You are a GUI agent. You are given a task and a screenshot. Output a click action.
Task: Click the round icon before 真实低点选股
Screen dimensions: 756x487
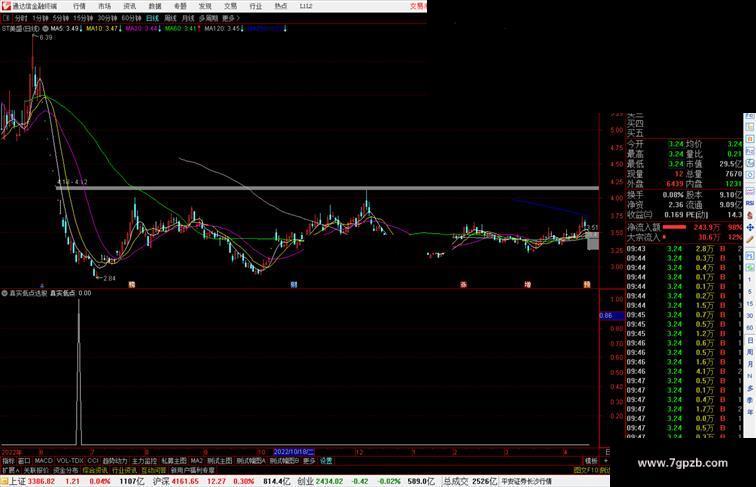(x=5, y=293)
